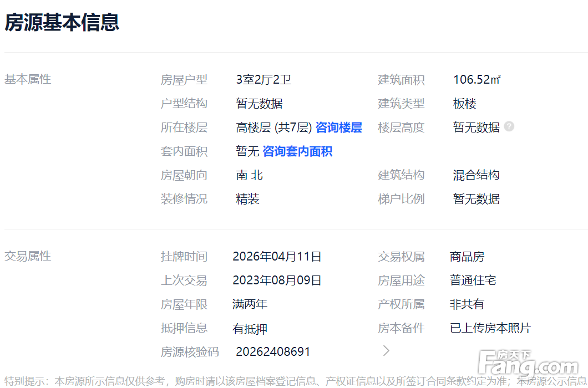Click the help icon beside 楼层高度
The width and height of the screenshot is (588, 388).
[x=509, y=127]
